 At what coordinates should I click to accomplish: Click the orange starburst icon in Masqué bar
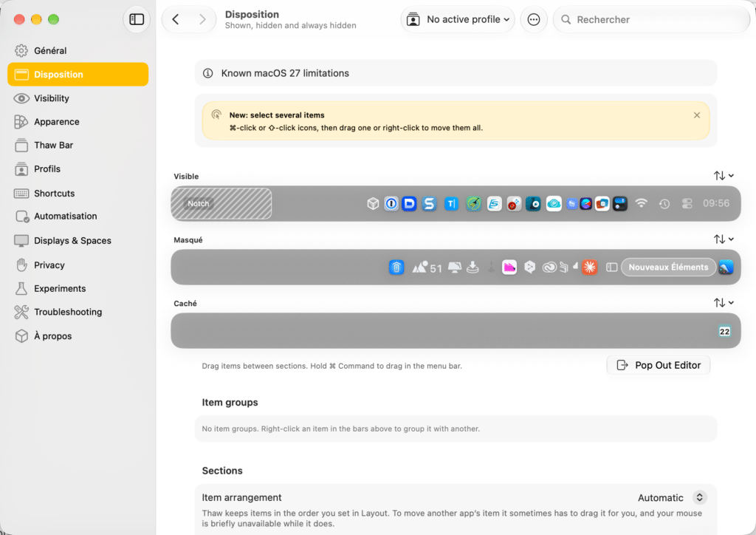tap(589, 267)
